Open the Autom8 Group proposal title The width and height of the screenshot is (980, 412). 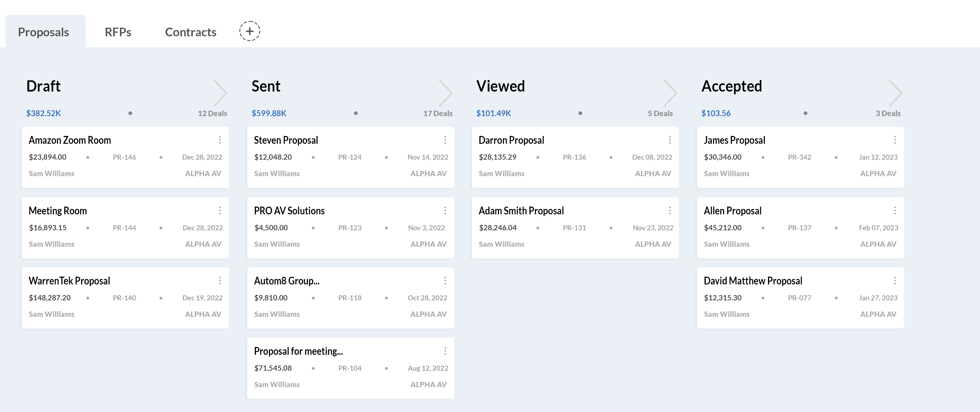coord(286,281)
